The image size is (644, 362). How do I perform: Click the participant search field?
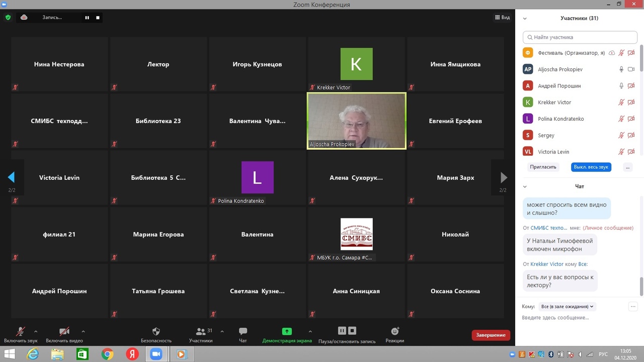pyautogui.click(x=580, y=37)
